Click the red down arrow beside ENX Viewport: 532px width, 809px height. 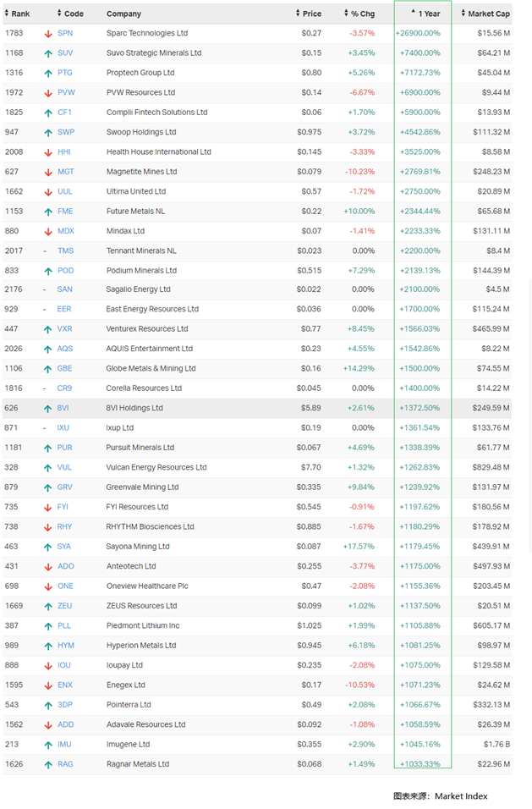48,686
